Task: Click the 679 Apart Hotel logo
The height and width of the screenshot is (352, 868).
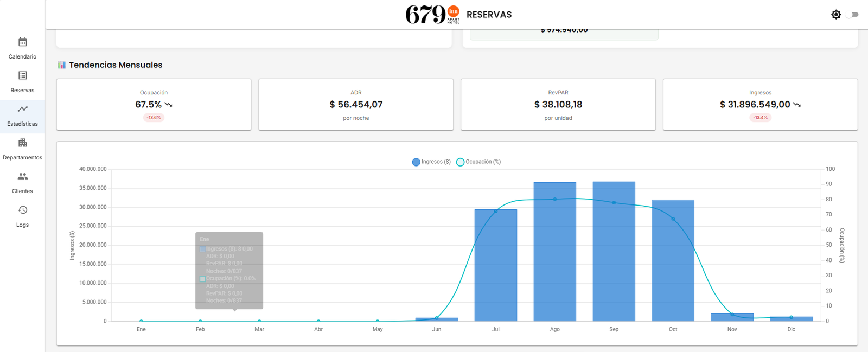Action: (432, 15)
